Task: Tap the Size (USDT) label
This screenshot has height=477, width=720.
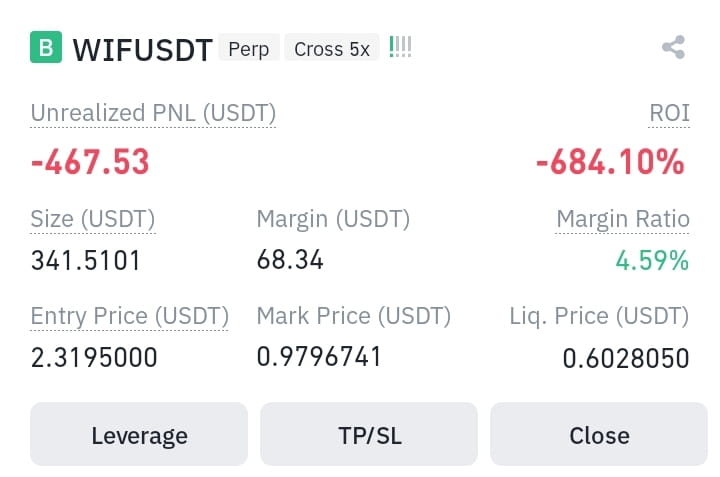Action: 93,219
